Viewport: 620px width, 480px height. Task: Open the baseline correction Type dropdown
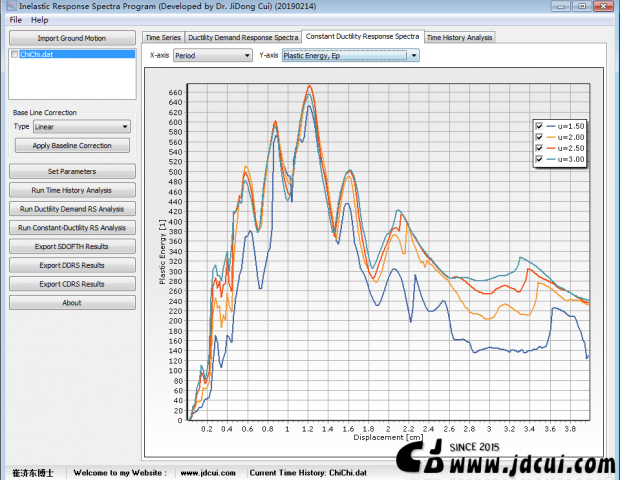81,127
